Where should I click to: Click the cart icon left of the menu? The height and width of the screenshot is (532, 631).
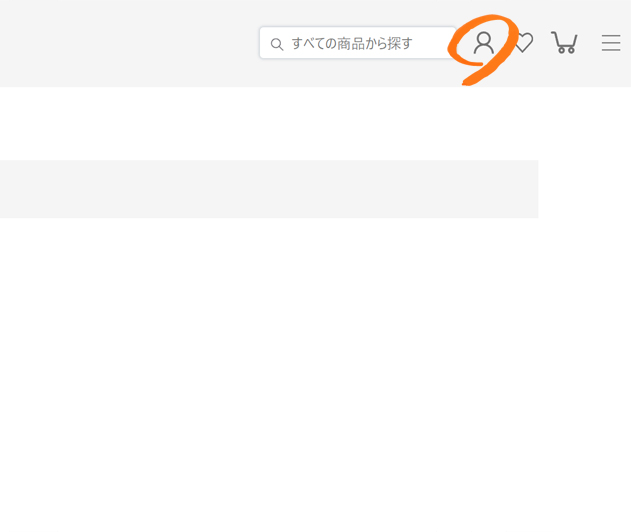pyautogui.click(x=564, y=42)
